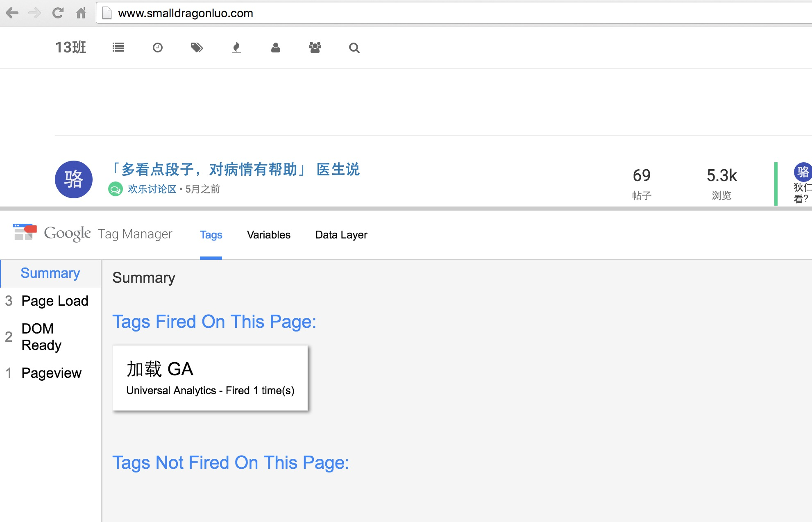Click the search magnifier icon
The height and width of the screenshot is (522, 812).
[354, 48]
